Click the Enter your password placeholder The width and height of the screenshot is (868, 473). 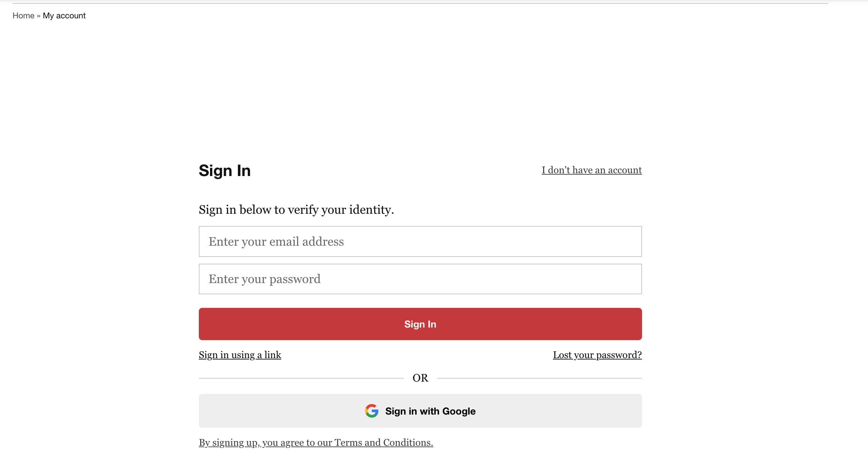(264, 279)
